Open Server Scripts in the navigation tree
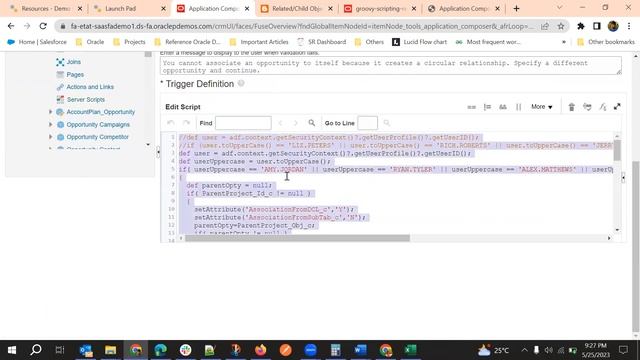Image resolution: width=640 pixels, height=360 pixels. pyautogui.click(x=86, y=100)
